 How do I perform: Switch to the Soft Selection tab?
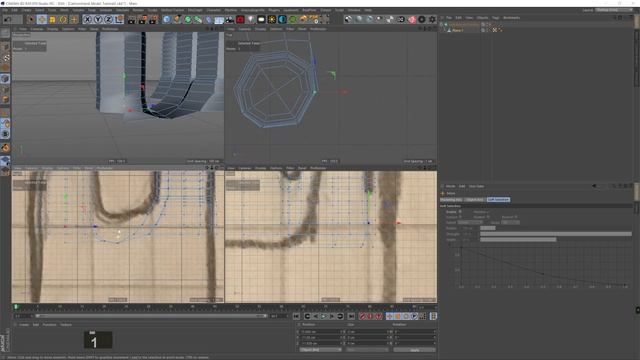coord(498,200)
